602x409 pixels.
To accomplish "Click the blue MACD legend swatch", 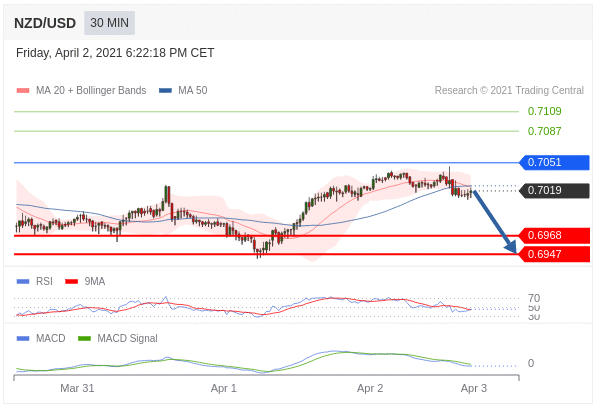I will [x=23, y=339].
